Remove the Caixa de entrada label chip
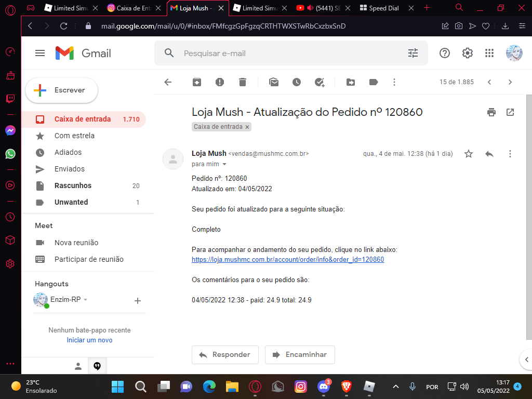Viewport: 532px width, 399px height. 247,127
